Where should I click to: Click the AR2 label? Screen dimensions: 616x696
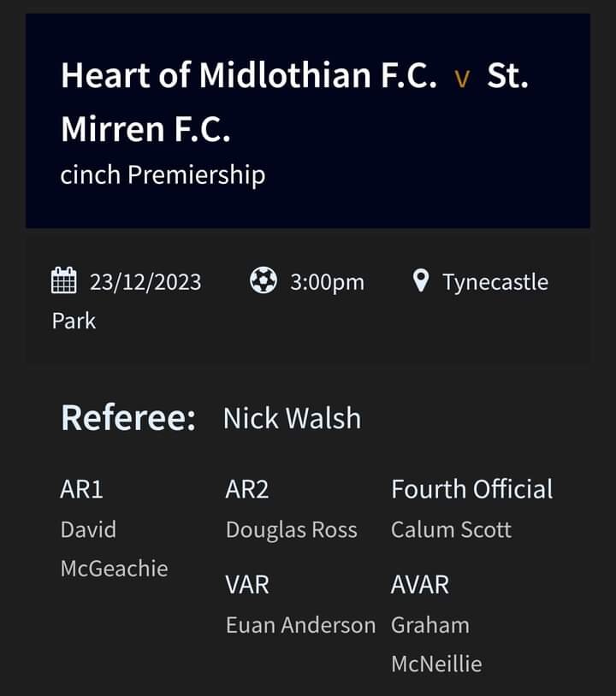point(247,490)
